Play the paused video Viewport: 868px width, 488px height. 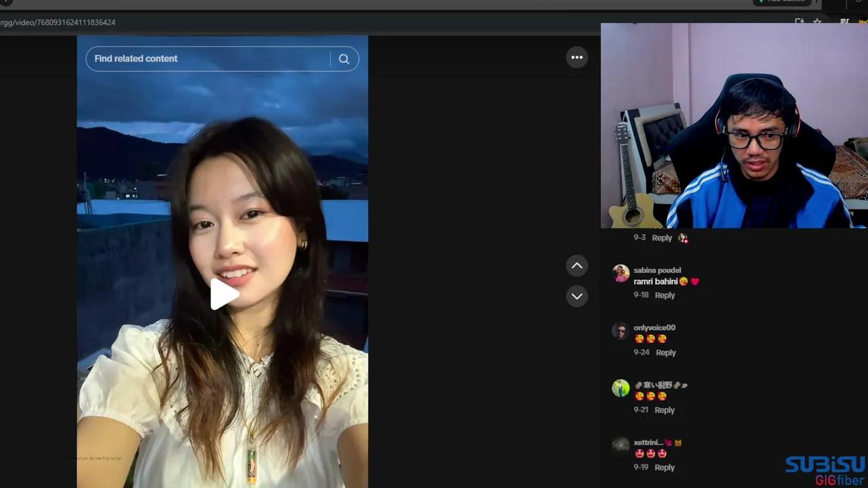[224, 294]
